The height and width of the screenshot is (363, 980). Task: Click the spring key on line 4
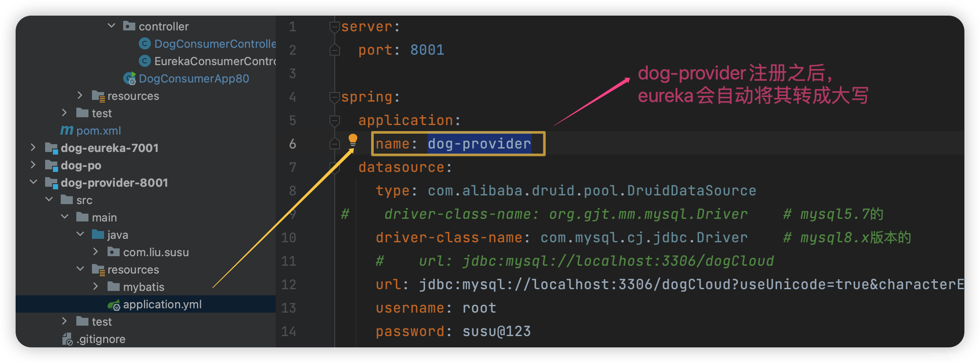pos(366,97)
